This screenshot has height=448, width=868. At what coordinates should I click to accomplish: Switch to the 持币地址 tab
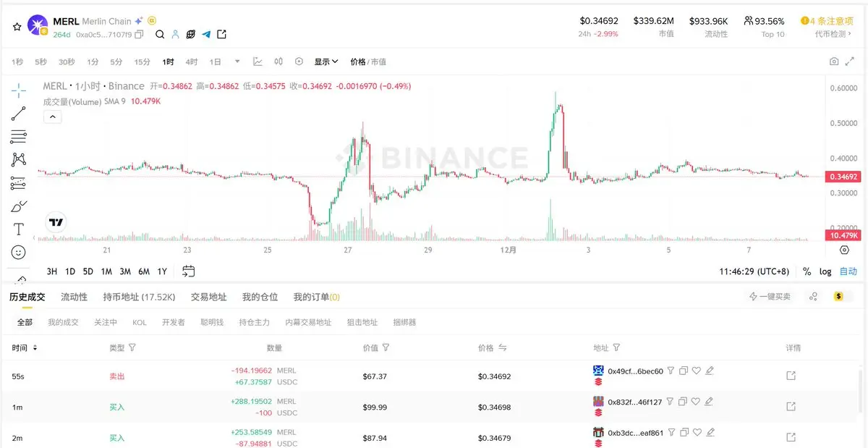[139, 297]
